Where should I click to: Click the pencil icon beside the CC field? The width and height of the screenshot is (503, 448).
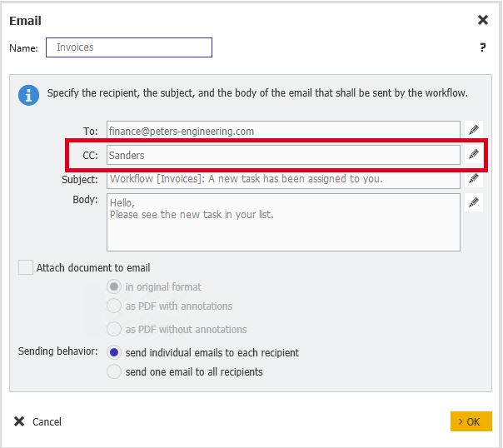[474, 154]
